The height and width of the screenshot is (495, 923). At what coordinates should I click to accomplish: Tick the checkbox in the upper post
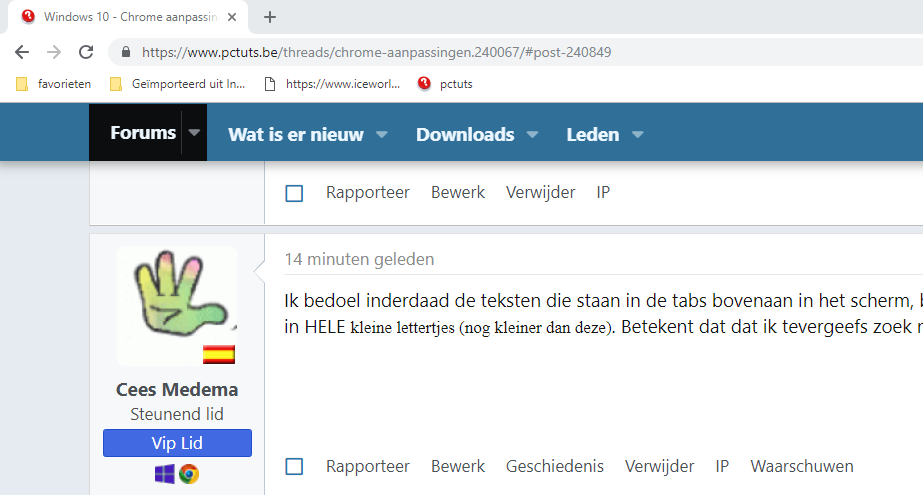294,193
